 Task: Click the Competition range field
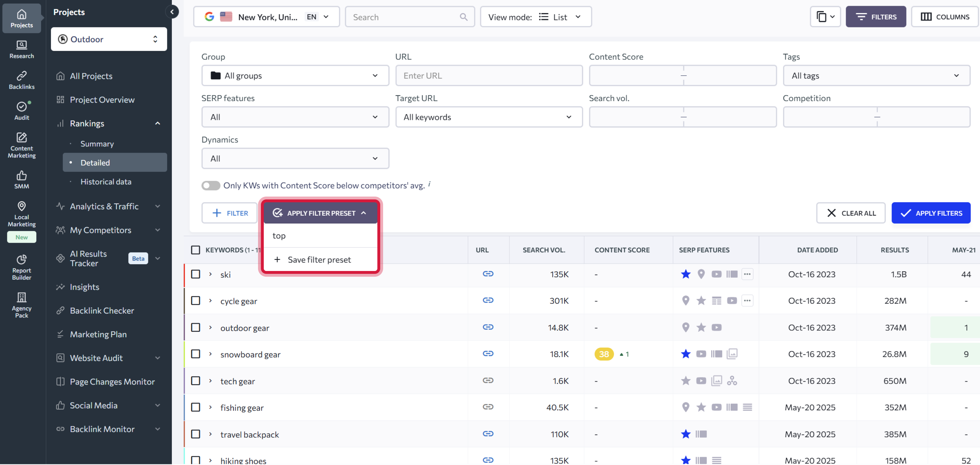click(877, 117)
